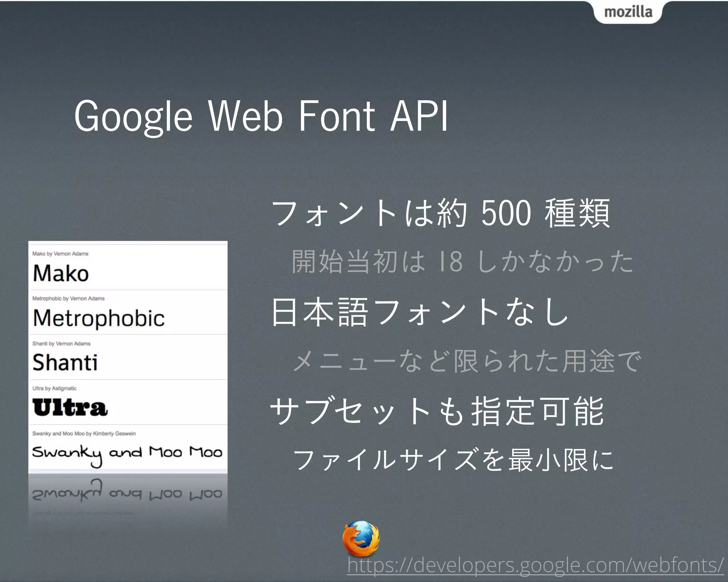
Task: Click the line 'メニューなど限られた用途で'
Action: click(x=467, y=361)
